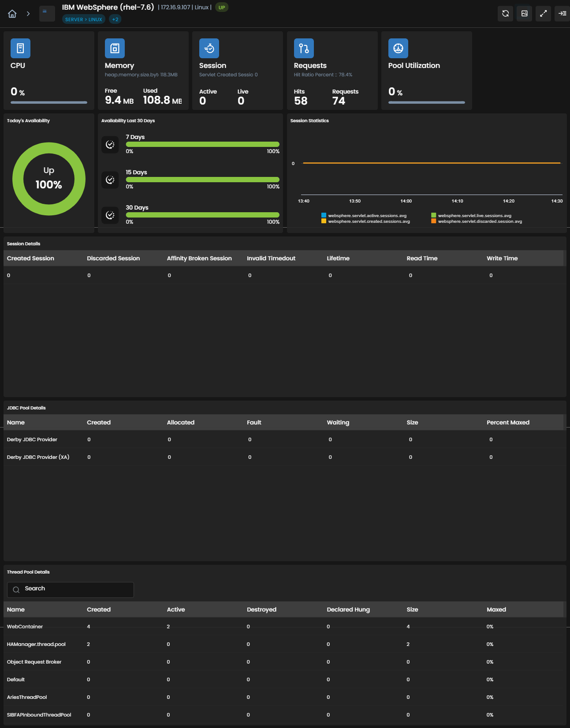Sort by Created column in JDBC Pool
This screenshot has width=570, height=728.
click(99, 422)
